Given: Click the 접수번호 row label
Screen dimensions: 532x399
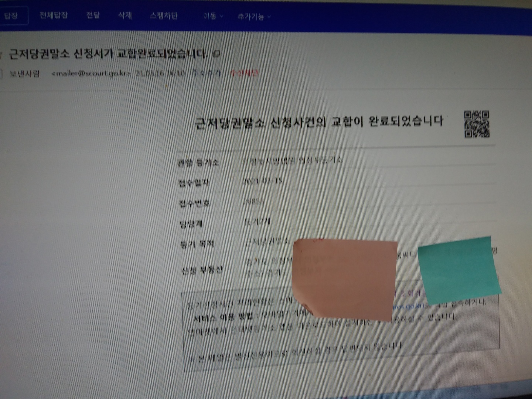Looking at the screenshot, I should (x=194, y=203).
